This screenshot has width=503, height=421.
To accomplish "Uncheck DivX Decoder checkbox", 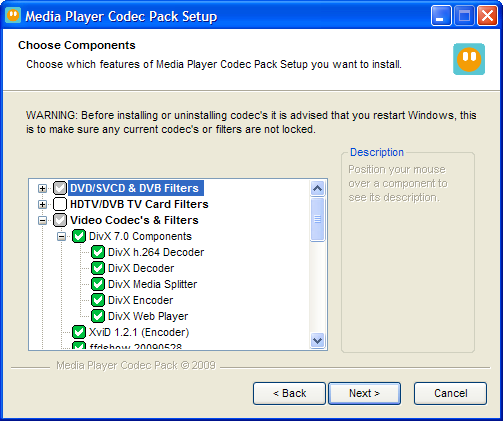I will click(98, 268).
